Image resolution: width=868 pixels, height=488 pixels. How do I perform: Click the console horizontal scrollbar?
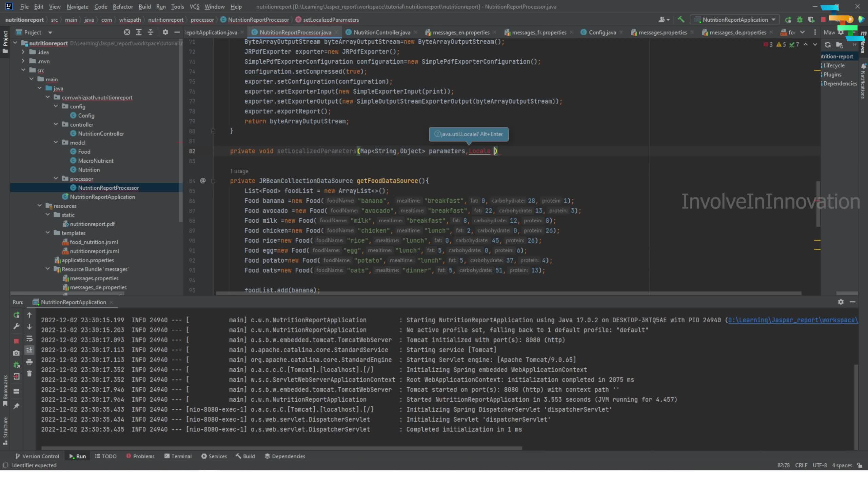pyautogui.click(x=281, y=448)
